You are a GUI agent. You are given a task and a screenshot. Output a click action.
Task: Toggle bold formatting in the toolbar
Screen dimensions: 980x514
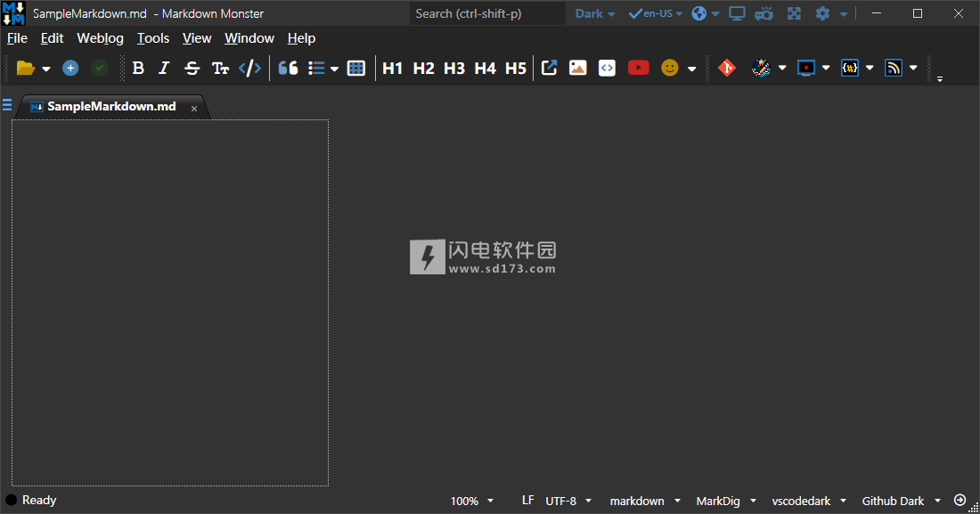coord(138,68)
